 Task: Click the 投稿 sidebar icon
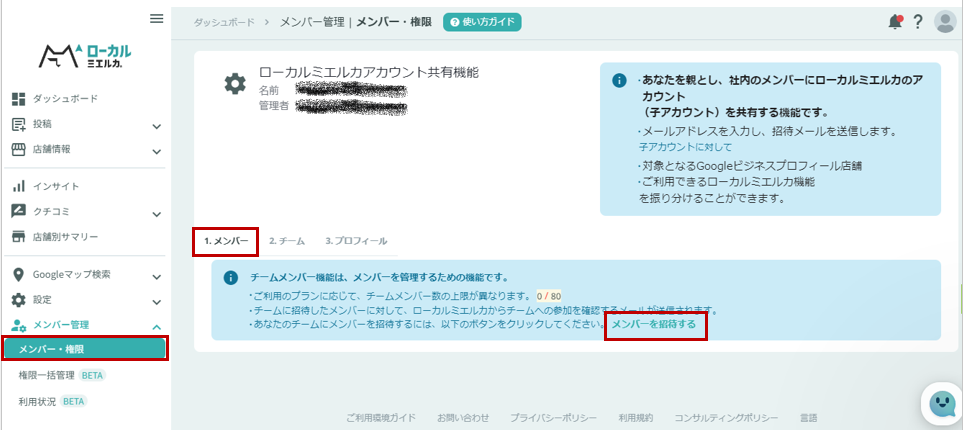coord(18,124)
